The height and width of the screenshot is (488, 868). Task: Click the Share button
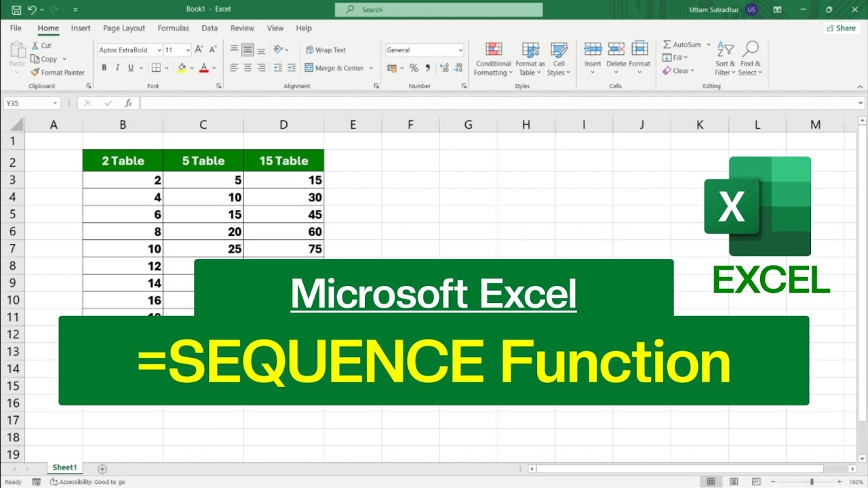coord(842,28)
